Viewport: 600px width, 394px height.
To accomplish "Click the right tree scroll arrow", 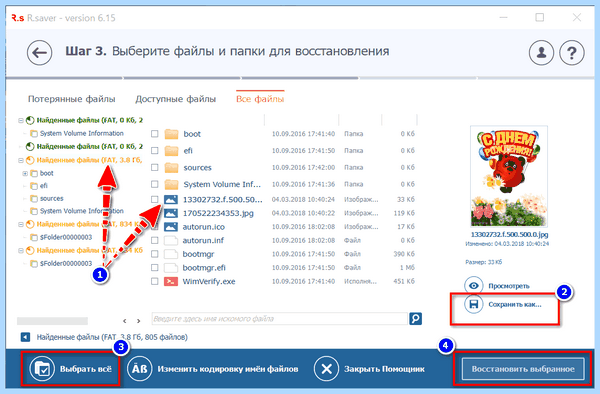I will click(139, 321).
